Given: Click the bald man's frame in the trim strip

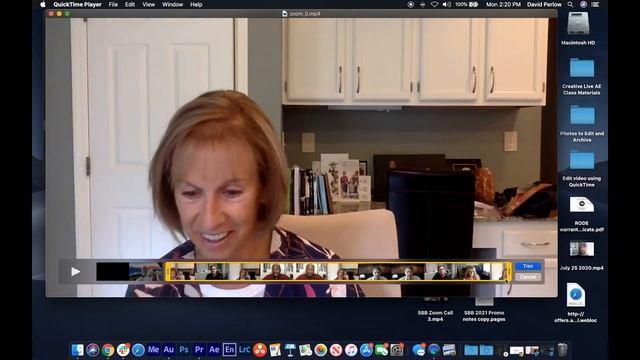Looking at the screenshot, I should 276,271.
